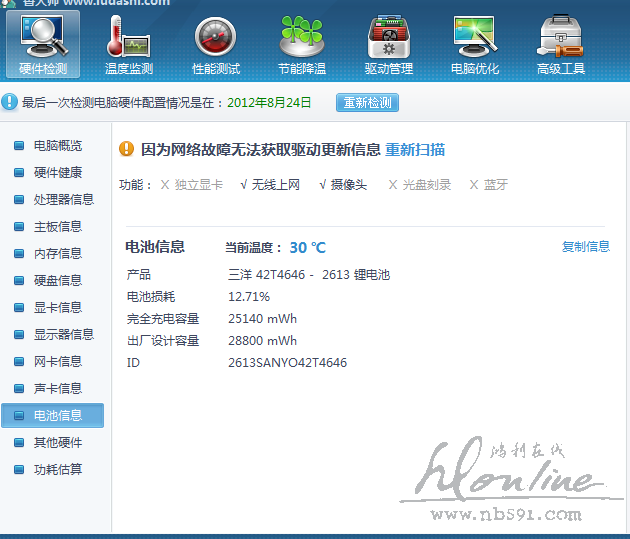Click the 摄像头 feature indicator

click(348, 184)
